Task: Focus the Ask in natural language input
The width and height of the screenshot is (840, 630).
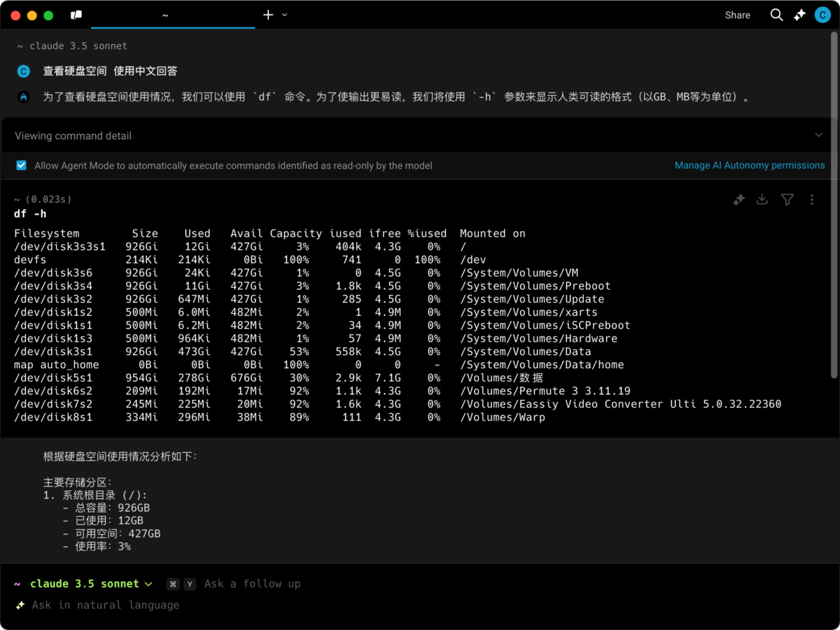Action: pos(106,605)
